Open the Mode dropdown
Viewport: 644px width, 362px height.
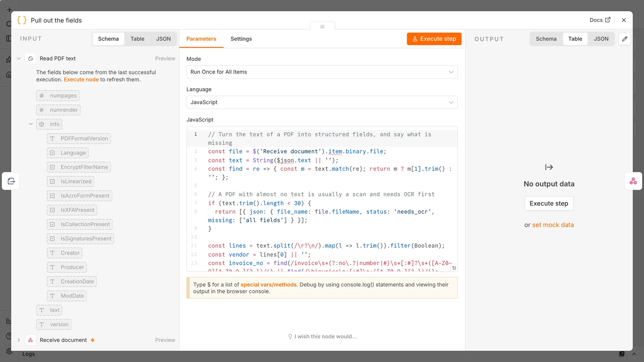tap(322, 72)
